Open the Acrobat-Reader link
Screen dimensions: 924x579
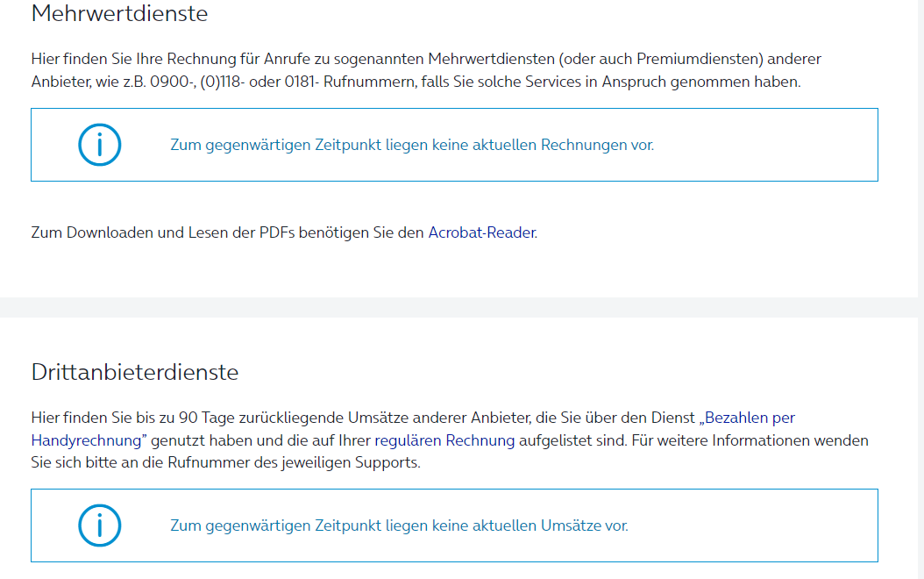click(x=481, y=232)
